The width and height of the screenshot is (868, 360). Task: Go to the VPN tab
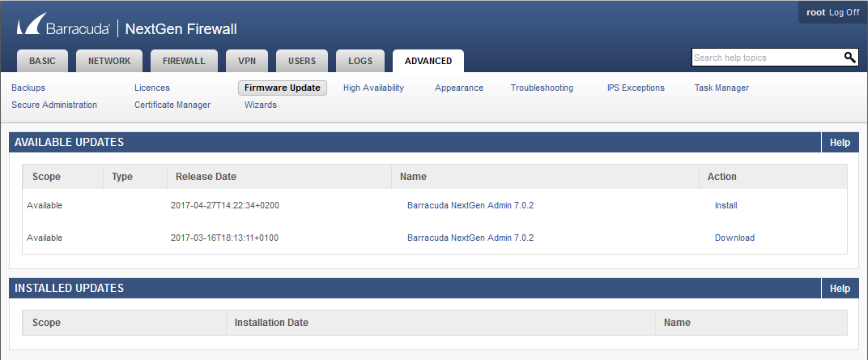point(247,61)
